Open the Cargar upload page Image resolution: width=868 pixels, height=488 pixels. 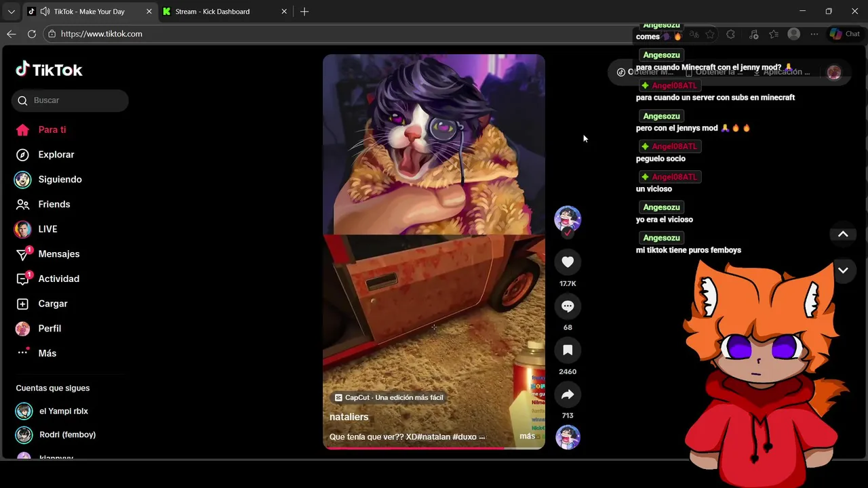(x=42, y=304)
